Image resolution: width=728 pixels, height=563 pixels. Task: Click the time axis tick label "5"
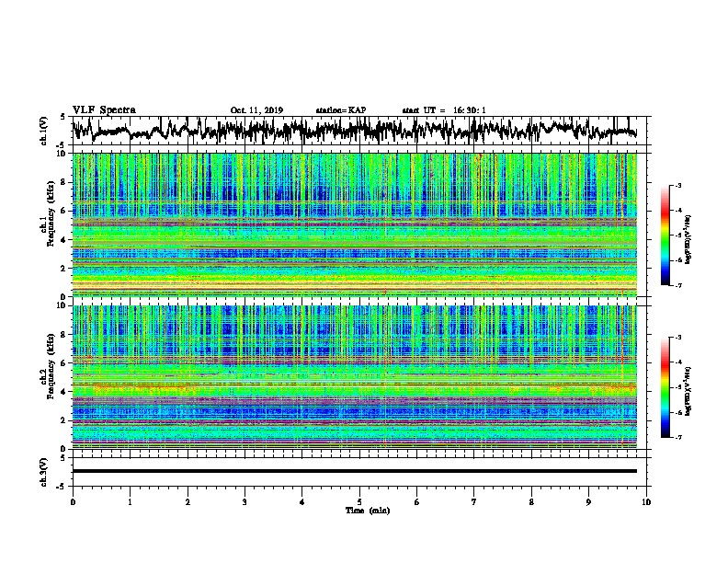pyautogui.click(x=359, y=502)
